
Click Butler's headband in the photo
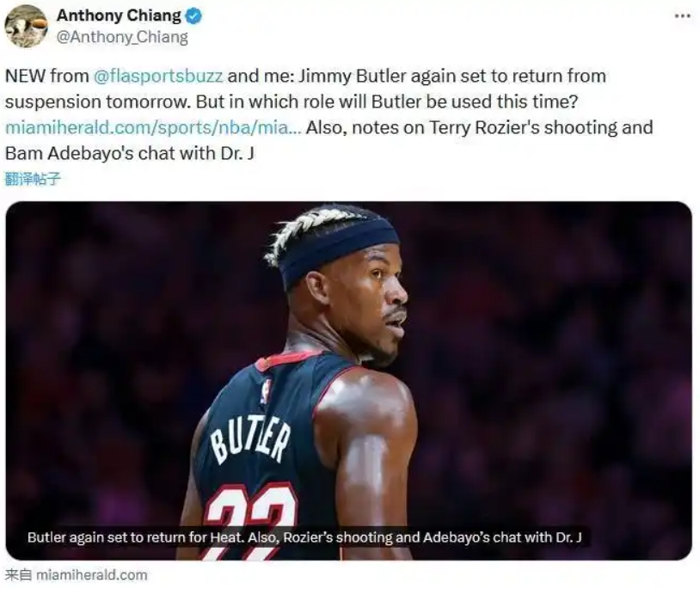tap(339, 250)
